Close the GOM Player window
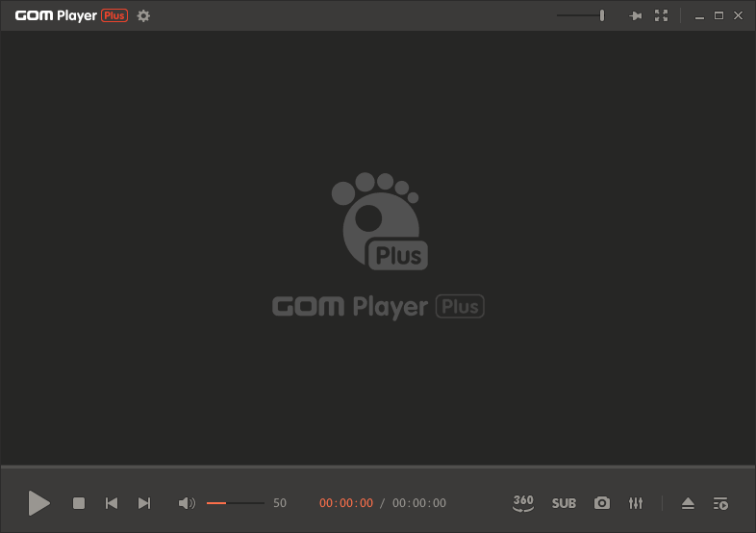 click(x=738, y=16)
